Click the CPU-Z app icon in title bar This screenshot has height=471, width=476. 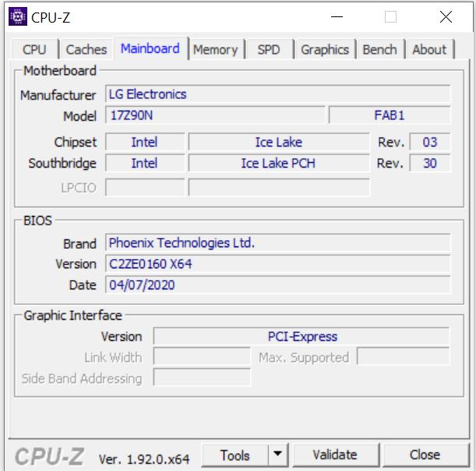(18, 16)
